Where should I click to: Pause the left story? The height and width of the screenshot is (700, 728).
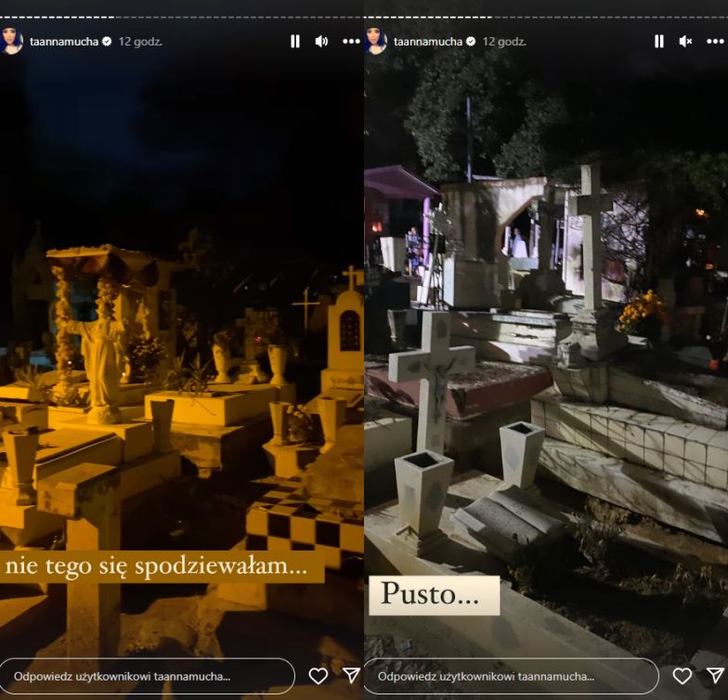[295, 41]
